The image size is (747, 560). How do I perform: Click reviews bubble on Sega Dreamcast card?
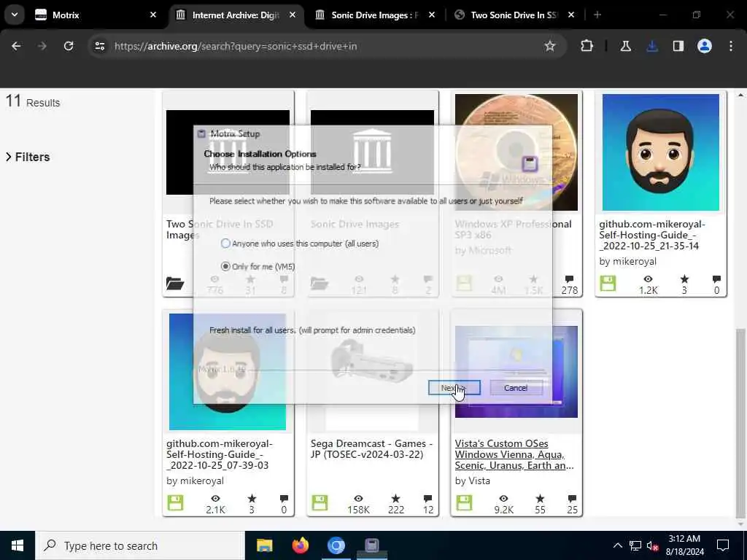427,499
